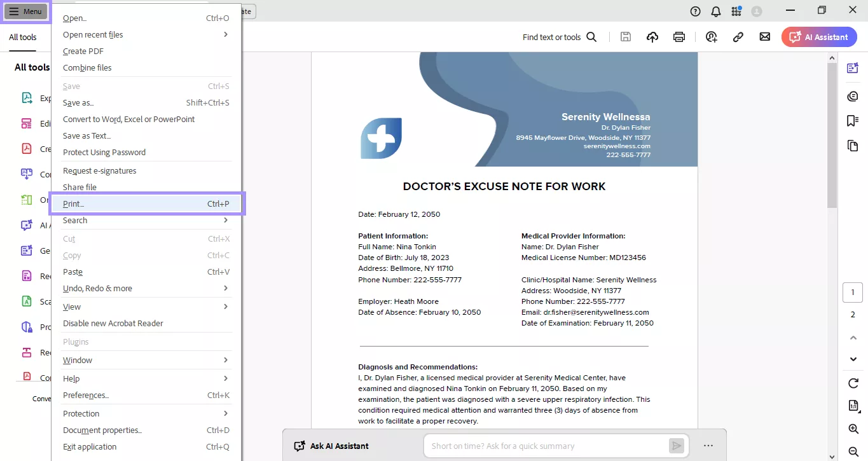Click the magnifier search icon in the toolbar
Viewport: 868px width, 461px height.
coord(591,37)
